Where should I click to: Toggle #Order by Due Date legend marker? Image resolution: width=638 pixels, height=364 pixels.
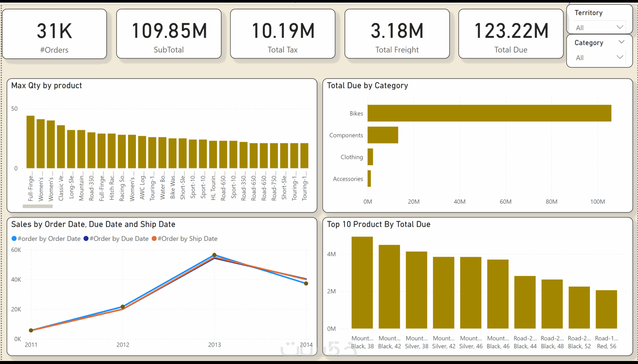pyautogui.click(x=86, y=239)
